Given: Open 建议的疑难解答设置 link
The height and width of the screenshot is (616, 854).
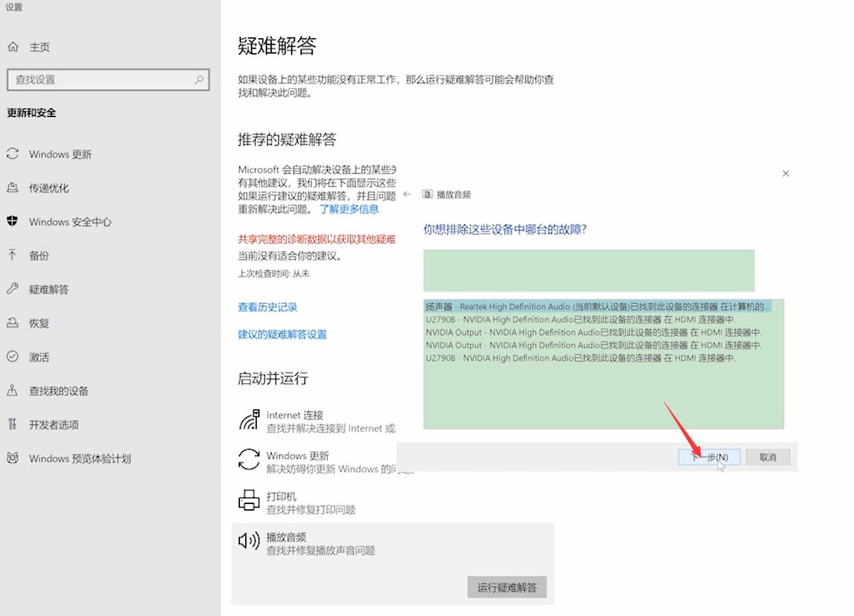Looking at the screenshot, I should [283, 335].
